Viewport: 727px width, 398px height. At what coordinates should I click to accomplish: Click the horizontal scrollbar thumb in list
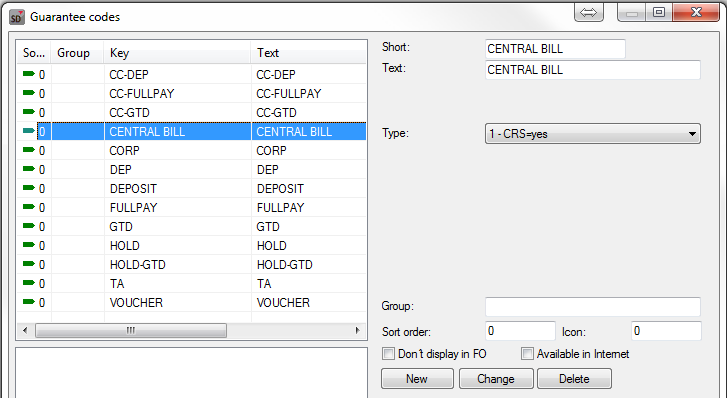coord(131,330)
